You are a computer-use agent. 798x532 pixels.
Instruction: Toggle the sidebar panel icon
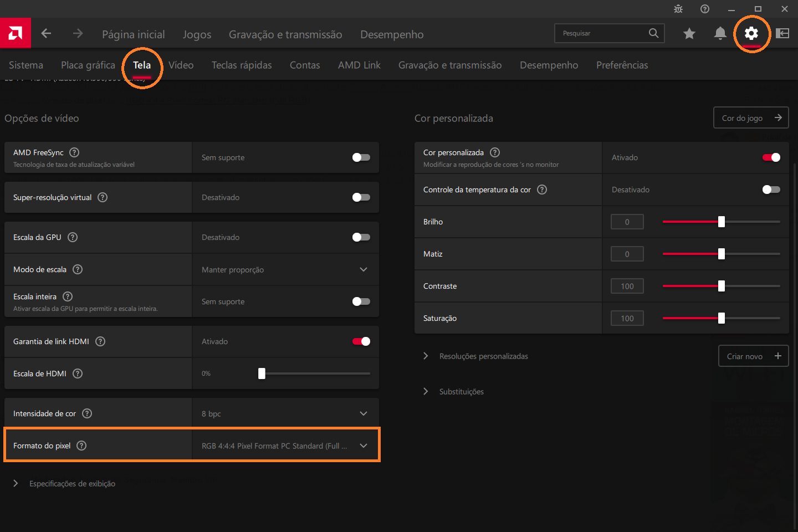(x=782, y=34)
